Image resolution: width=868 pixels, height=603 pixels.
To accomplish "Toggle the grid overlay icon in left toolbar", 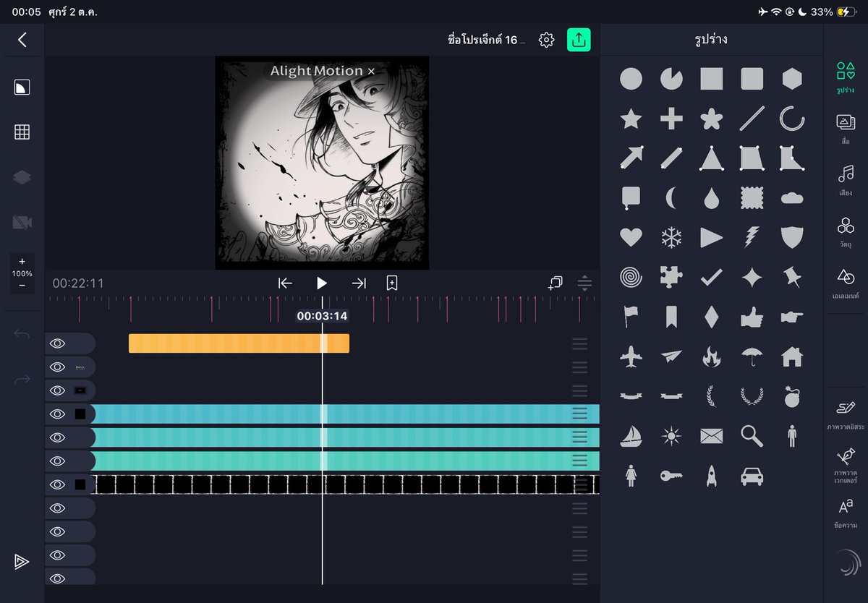I will [x=22, y=132].
